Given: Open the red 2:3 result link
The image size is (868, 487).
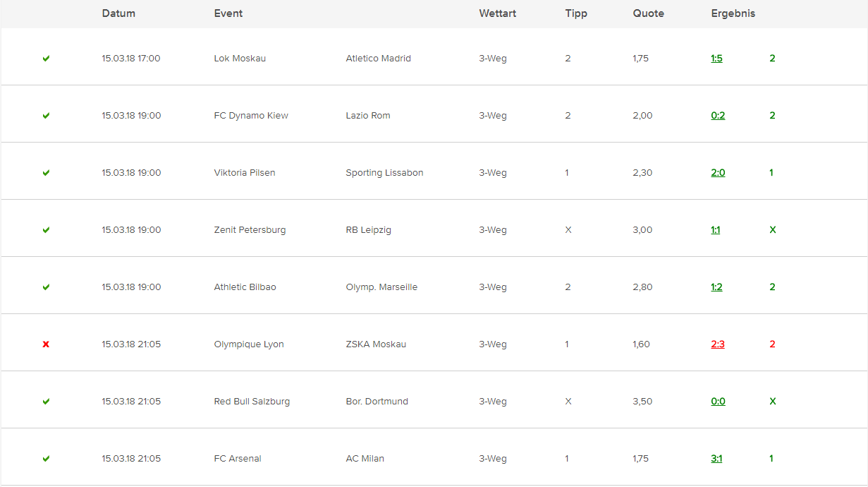Looking at the screenshot, I should [718, 344].
